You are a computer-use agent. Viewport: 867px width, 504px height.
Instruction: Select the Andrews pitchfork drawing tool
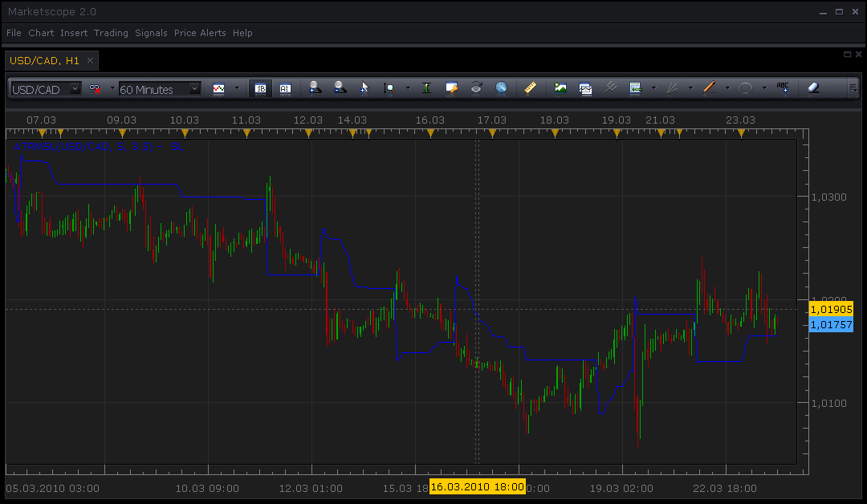[x=610, y=87]
